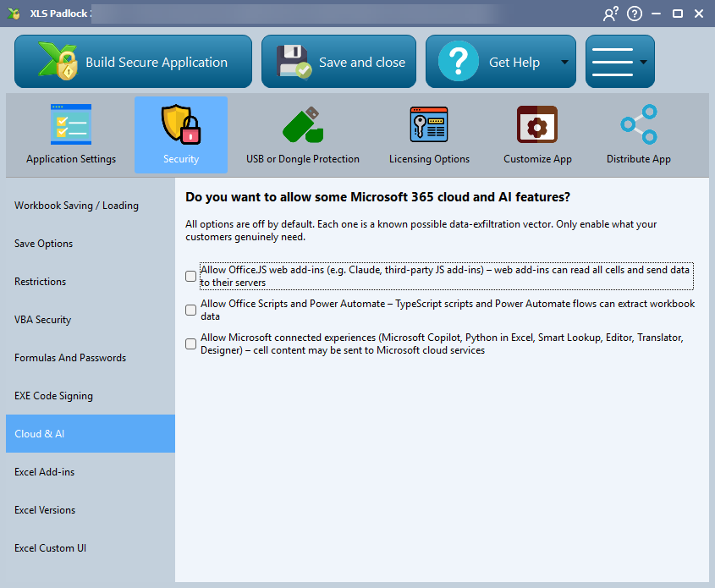Click the user feedback icon in title bar
Viewport: 715px width, 588px height.
point(611,14)
